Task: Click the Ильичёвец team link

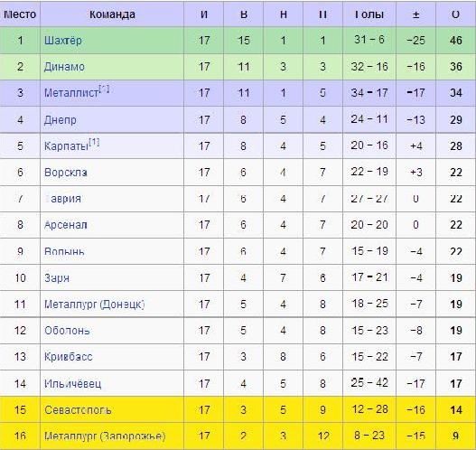Action: [73, 383]
